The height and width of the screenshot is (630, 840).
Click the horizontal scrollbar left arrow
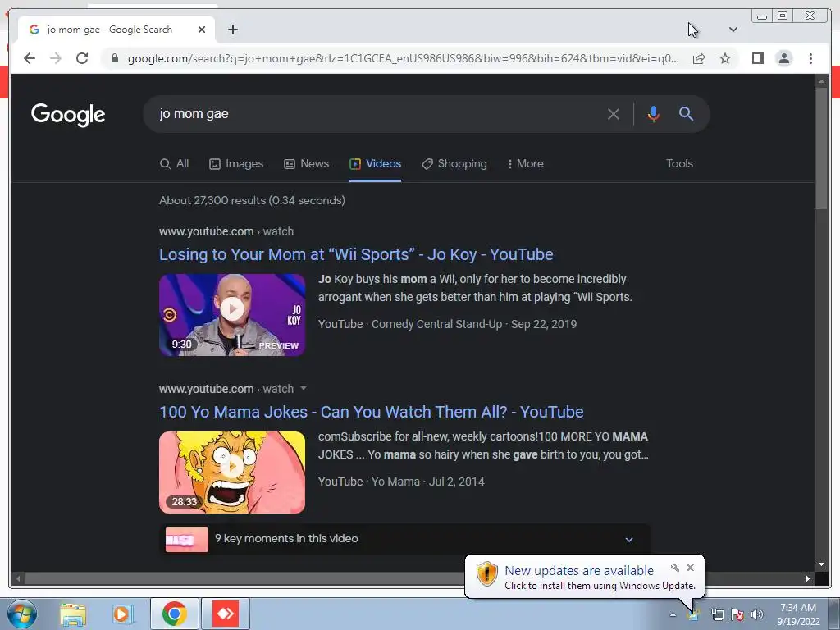(19, 578)
